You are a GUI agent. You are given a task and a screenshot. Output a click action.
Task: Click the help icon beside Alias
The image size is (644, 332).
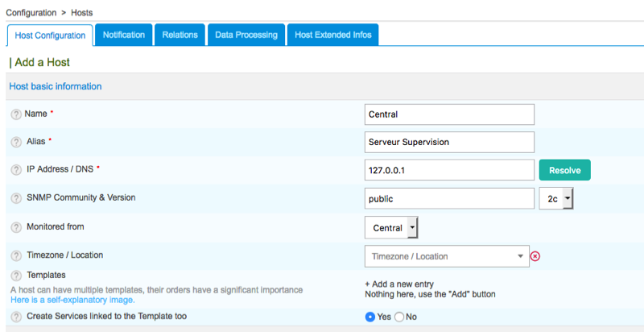(16, 142)
